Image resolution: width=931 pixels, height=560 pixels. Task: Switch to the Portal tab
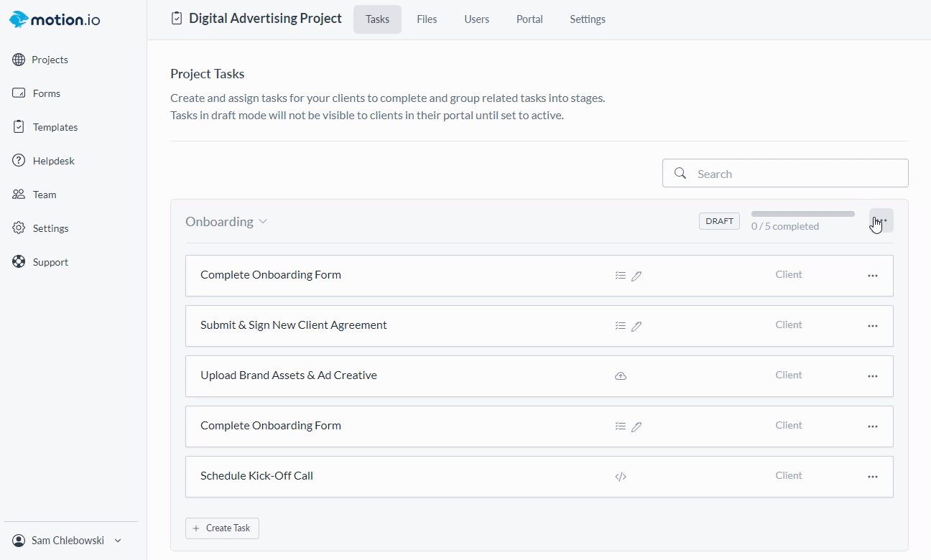(529, 19)
